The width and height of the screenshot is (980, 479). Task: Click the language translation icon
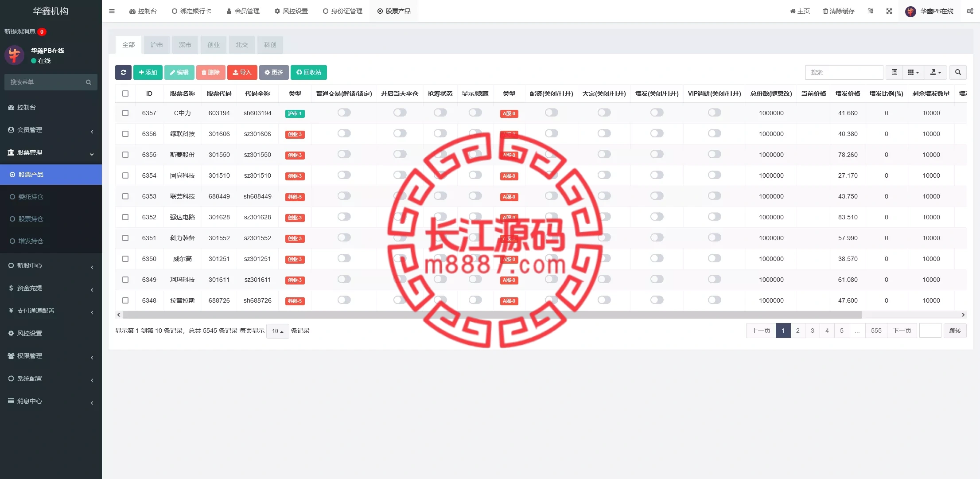871,11
